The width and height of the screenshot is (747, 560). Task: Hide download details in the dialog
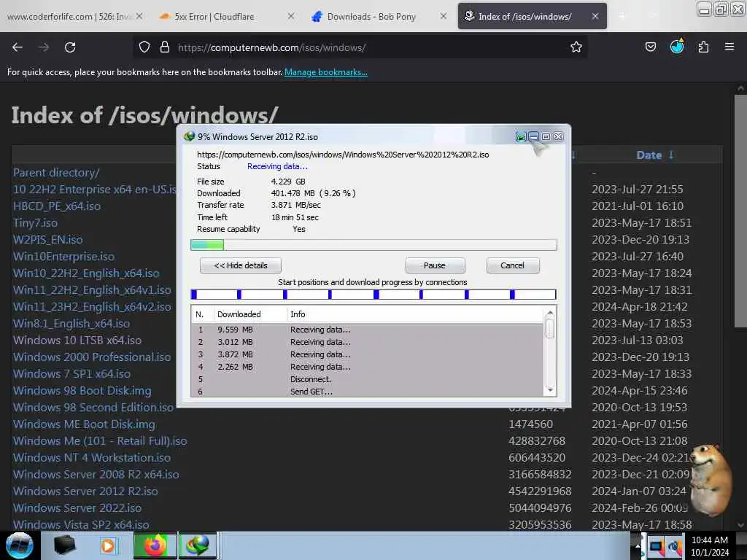241,265
